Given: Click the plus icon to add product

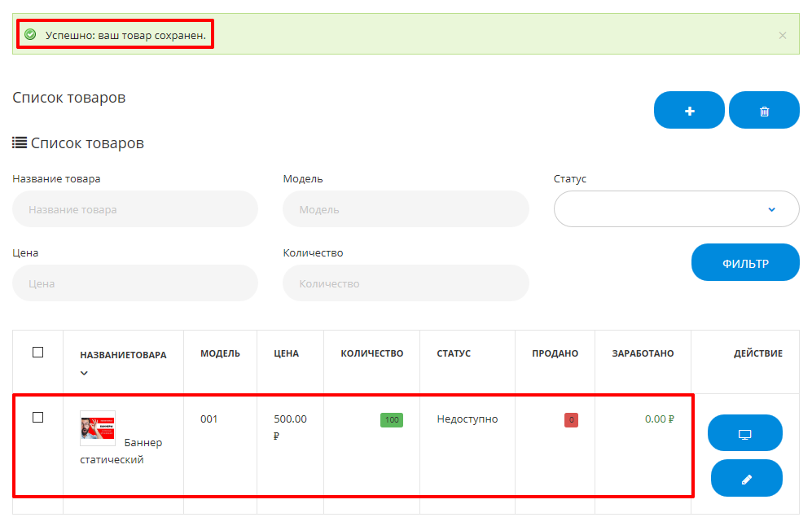Looking at the screenshot, I should pyautogui.click(x=689, y=111).
